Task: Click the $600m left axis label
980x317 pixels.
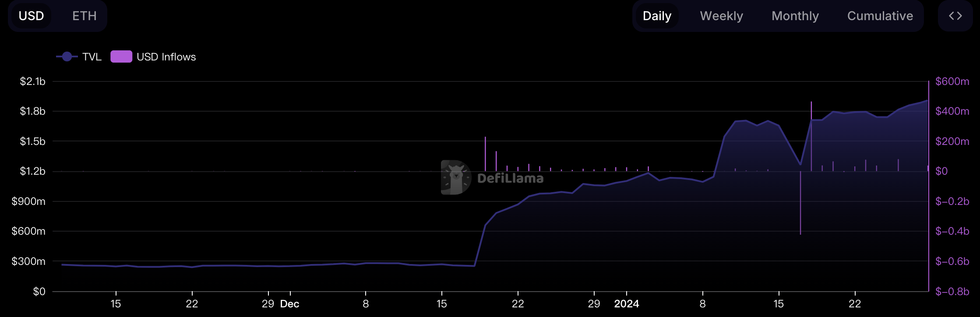Action: click(28, 231)
